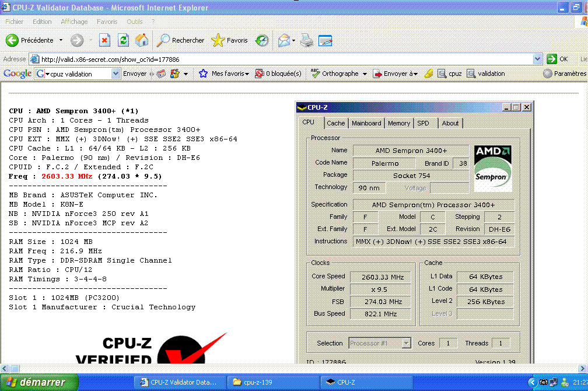
Task: Open the Processor #1 selection dropdown
Action: click(x=406, y=343)
